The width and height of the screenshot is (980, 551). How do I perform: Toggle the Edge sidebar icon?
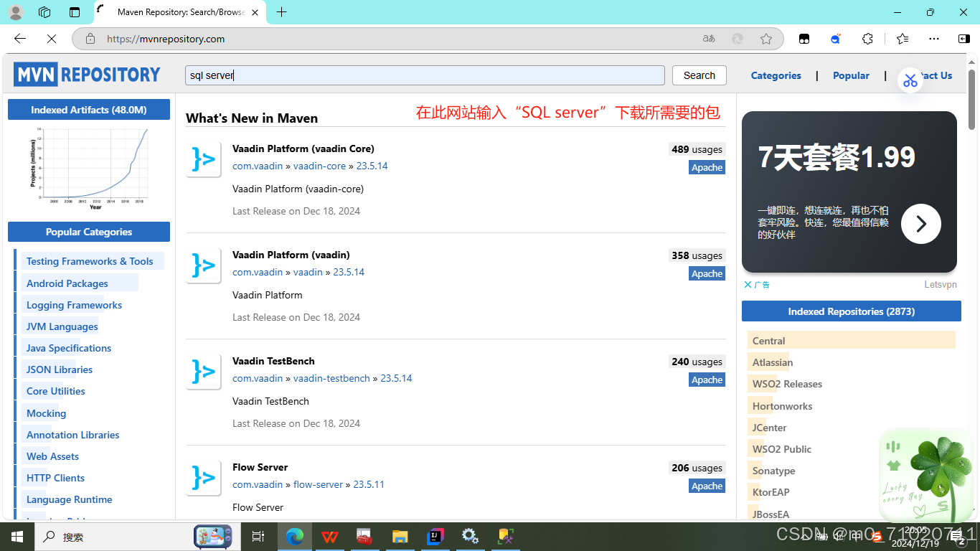tap(963, 39)
